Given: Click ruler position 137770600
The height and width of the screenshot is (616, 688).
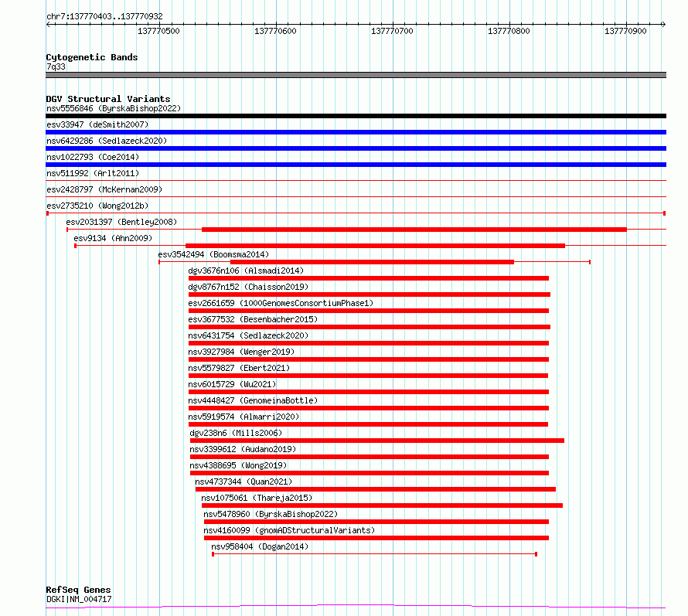Looking at the screenshot, I should click(x=275, y=31).
